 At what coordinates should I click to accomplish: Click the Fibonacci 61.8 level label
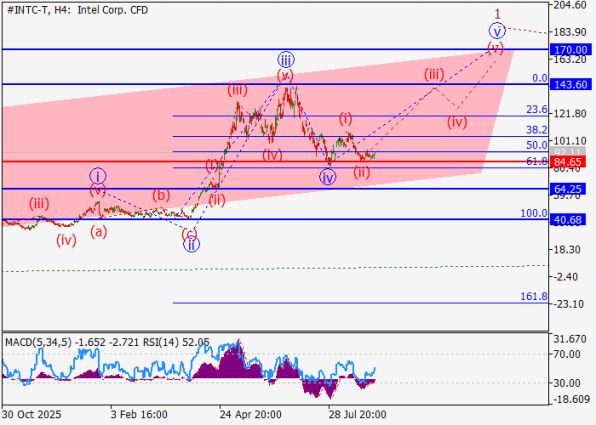[x=537, y=162]
